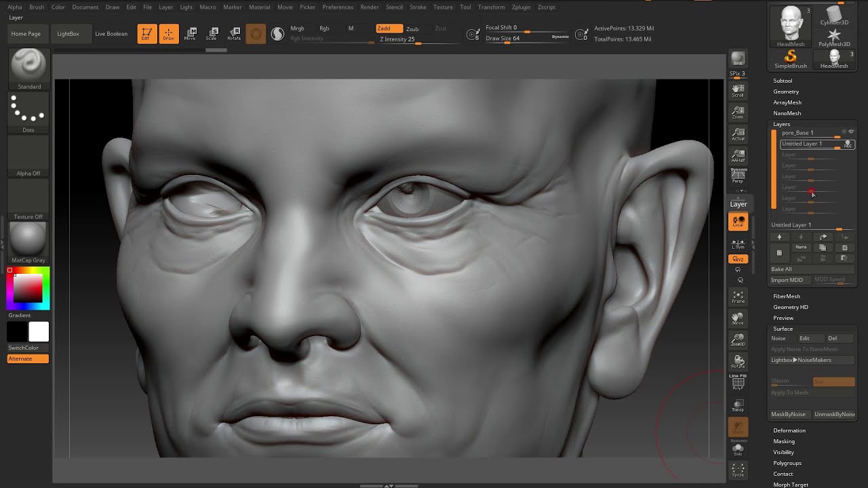The image size is (868, 488).
Task: Select the Cylinder3D tool
Action: [834, 16]
